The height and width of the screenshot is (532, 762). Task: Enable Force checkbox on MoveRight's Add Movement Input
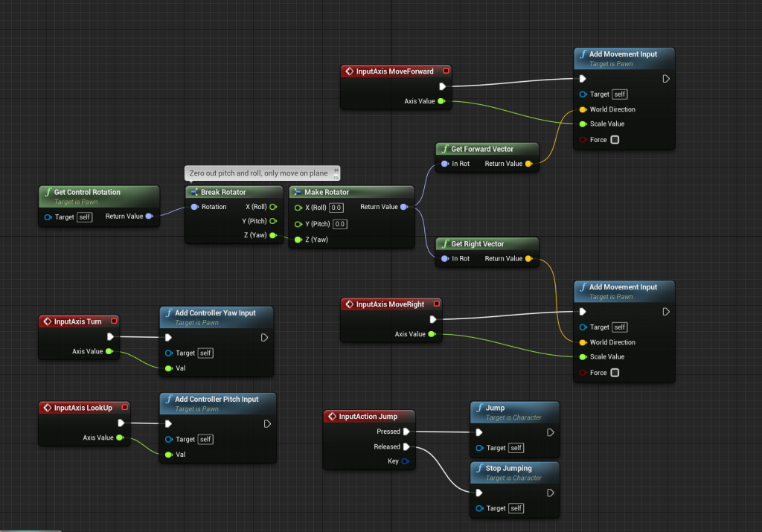coord(615,373)
